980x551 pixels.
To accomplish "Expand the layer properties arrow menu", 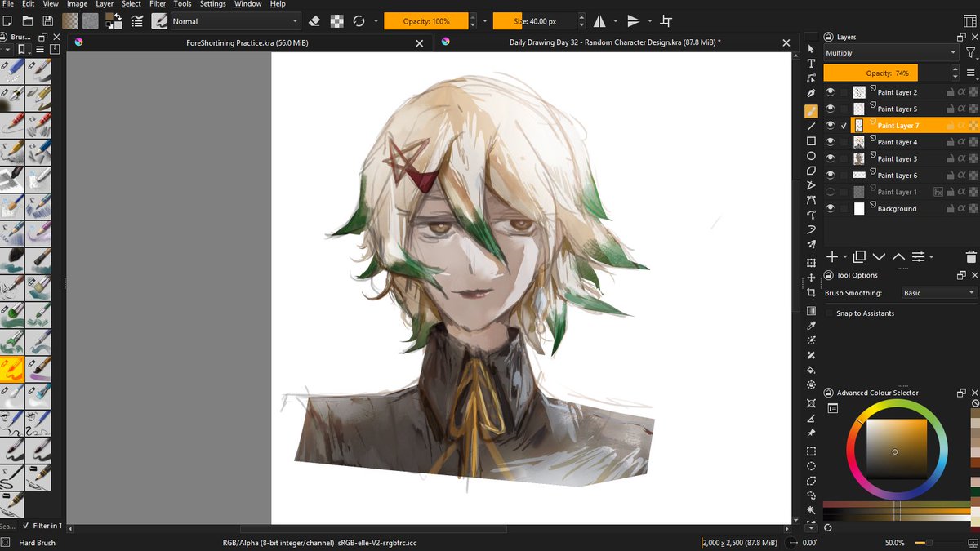I will tap(931, 257).
